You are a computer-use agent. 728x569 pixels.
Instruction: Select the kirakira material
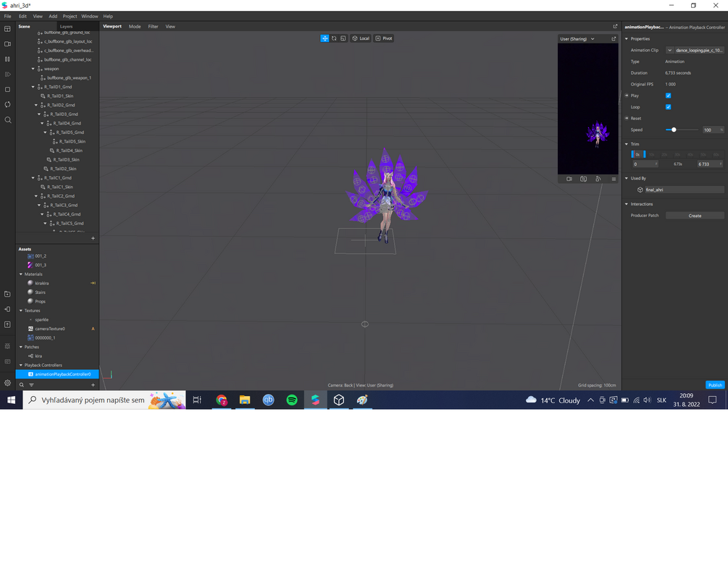42,283
